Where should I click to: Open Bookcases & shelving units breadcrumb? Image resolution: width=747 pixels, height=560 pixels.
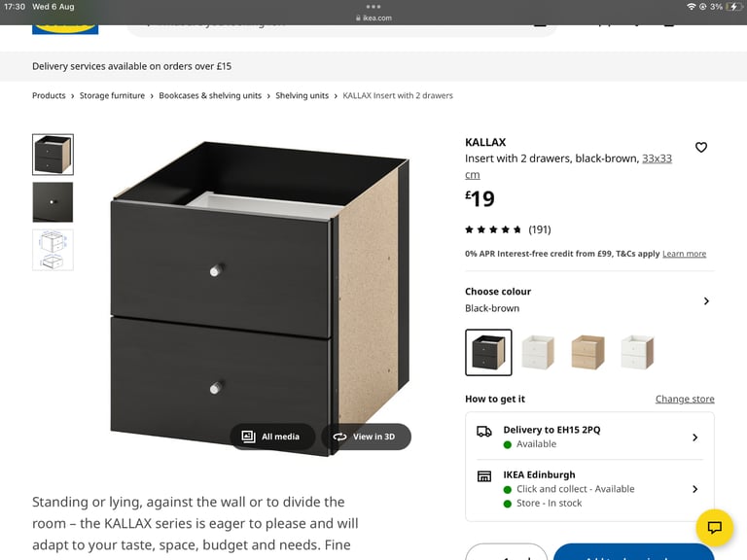(x=210, y=95)
